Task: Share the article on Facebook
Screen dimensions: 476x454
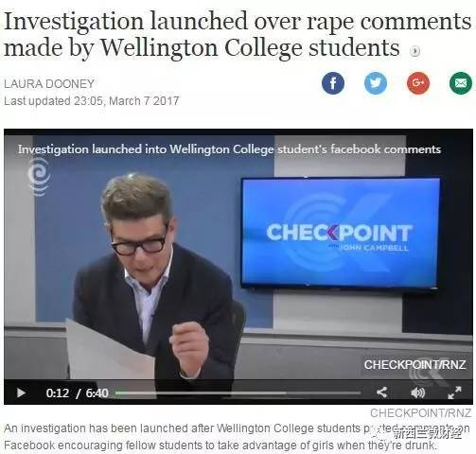Action: coord(333,83)
